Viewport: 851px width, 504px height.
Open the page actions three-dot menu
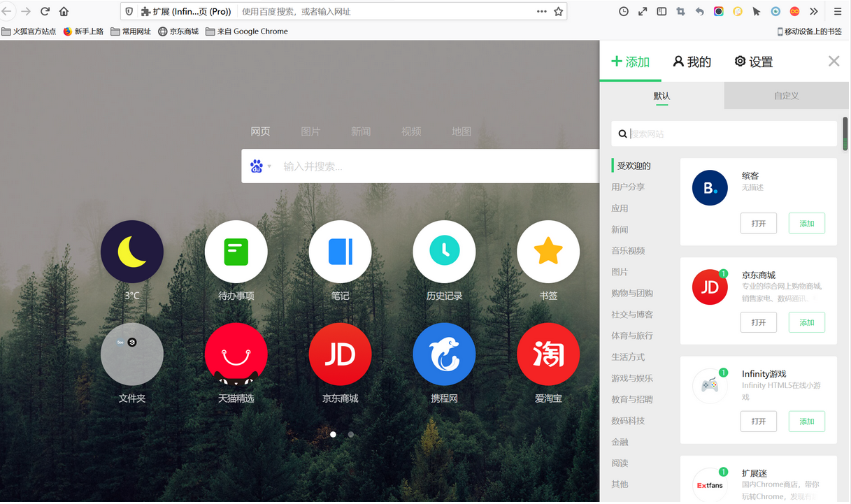[542, 11]
